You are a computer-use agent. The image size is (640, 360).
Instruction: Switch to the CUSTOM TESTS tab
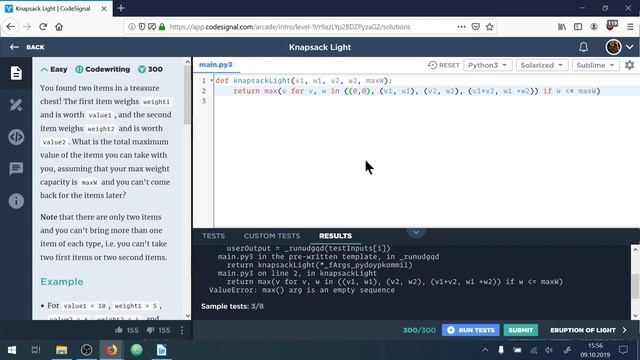tap(272, 236)
